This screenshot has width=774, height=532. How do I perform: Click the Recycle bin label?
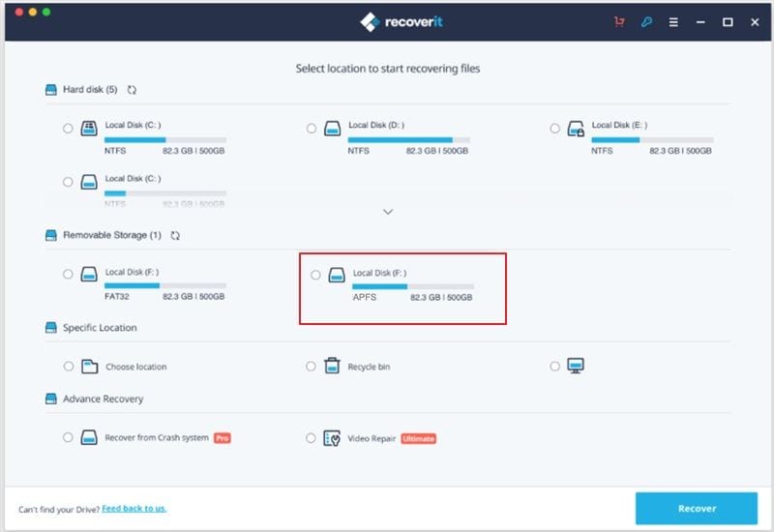coord(369,367)
